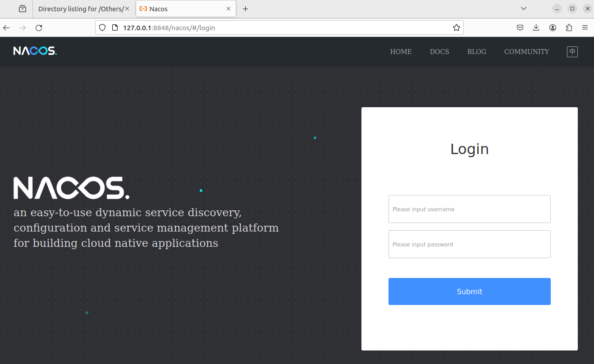
Task: Open the extensions puzzle icon
Action: pos(569,28)
